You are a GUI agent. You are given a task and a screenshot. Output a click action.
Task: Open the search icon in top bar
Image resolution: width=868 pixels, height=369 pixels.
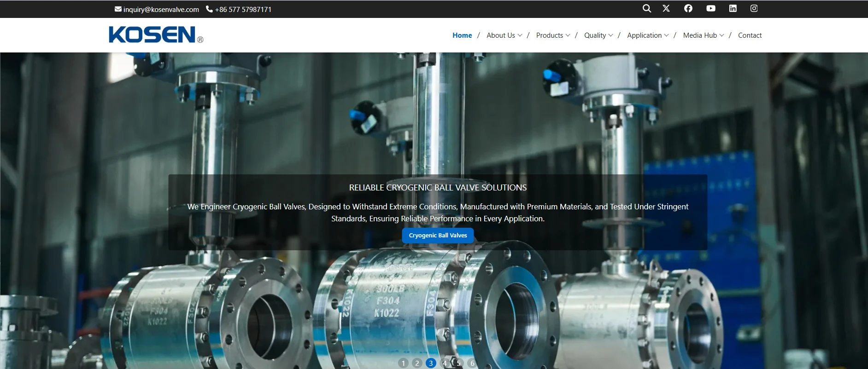[647, 8]
